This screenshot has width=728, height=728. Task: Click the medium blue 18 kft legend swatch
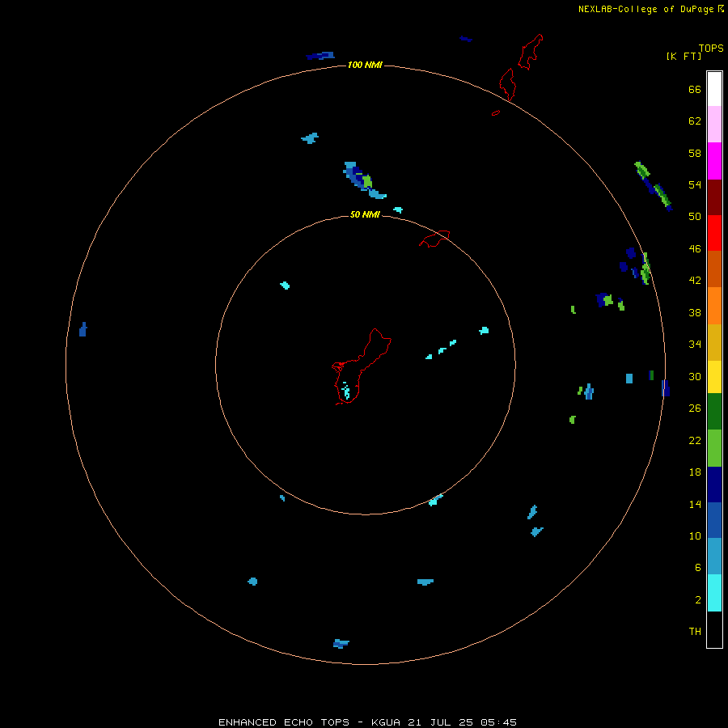tap(714, 520)
